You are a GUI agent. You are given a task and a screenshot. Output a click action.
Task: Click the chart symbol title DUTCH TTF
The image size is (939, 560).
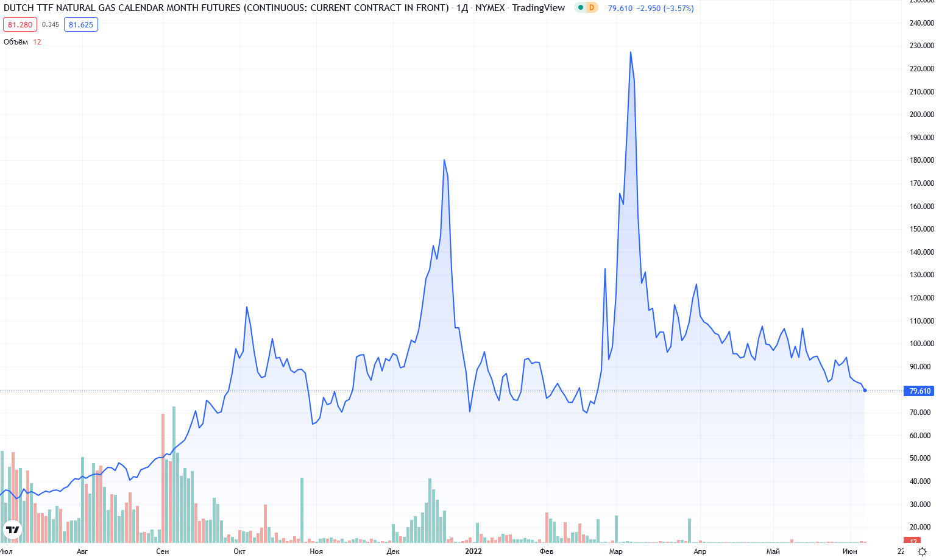225,8
